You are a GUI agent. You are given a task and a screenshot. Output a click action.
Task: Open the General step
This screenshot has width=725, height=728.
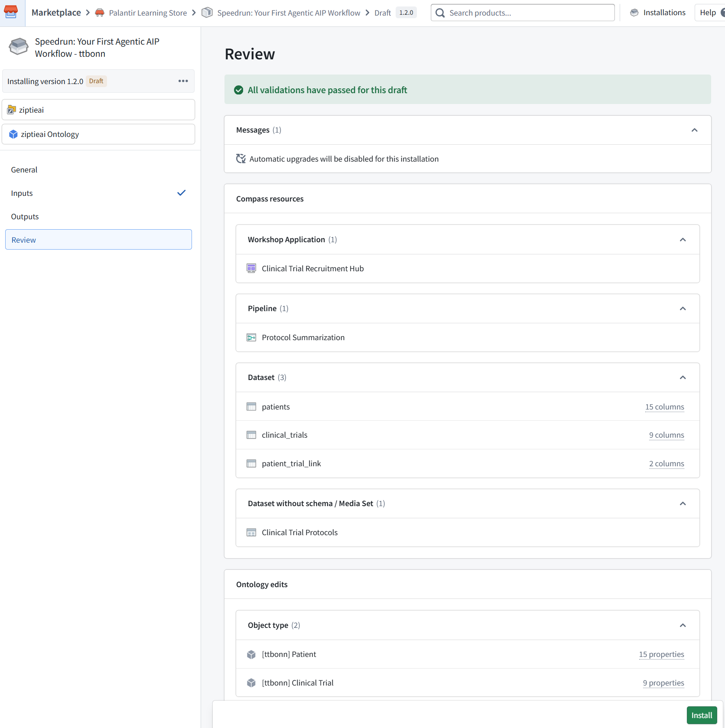98,170
